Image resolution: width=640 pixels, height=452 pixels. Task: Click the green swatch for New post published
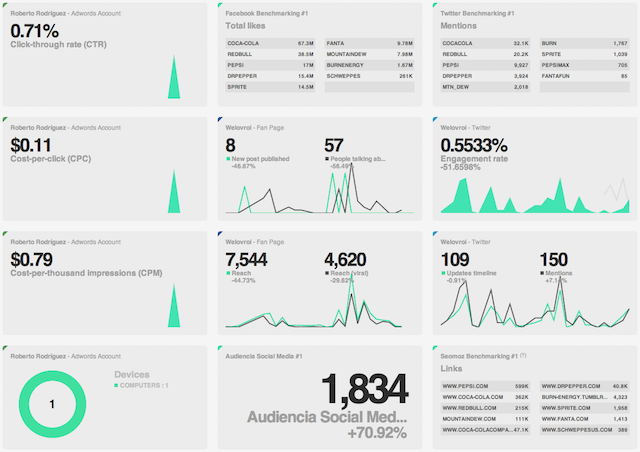(228, 158)
